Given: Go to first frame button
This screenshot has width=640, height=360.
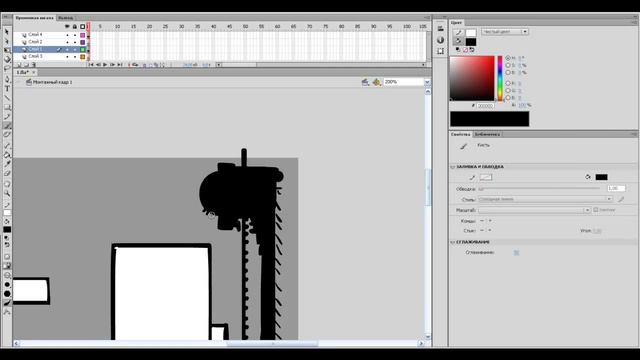Looking at the screenshot, I should coord(91,65).
